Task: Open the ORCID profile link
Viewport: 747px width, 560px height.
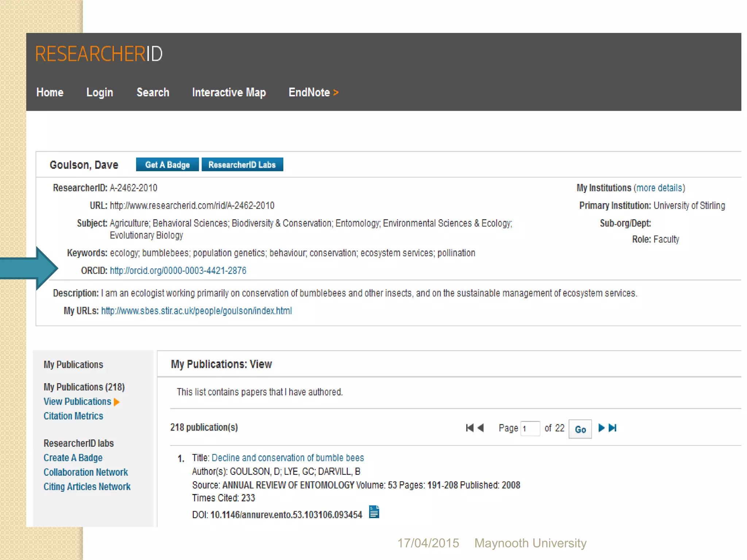Action: pyautogui.click(x=178, y=271)
